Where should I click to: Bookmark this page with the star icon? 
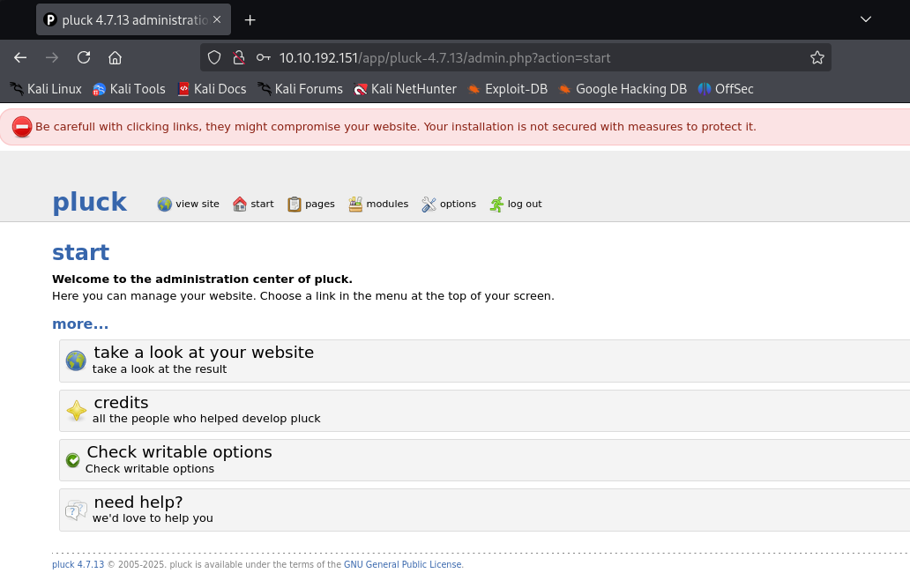click(817, 57)
